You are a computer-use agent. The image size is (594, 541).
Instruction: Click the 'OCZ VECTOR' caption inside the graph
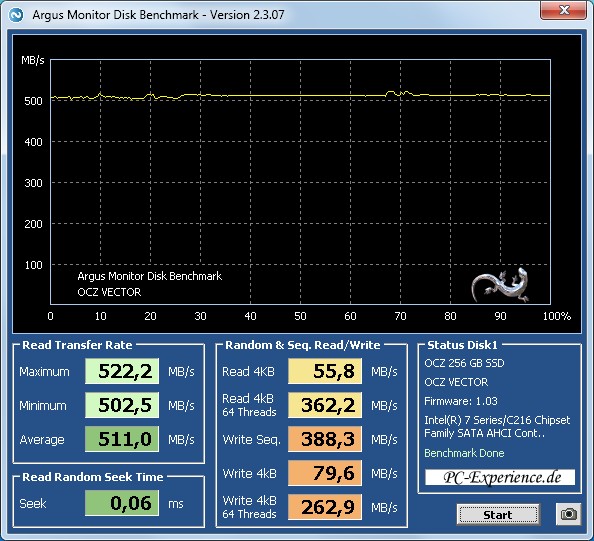coord(109,292)
